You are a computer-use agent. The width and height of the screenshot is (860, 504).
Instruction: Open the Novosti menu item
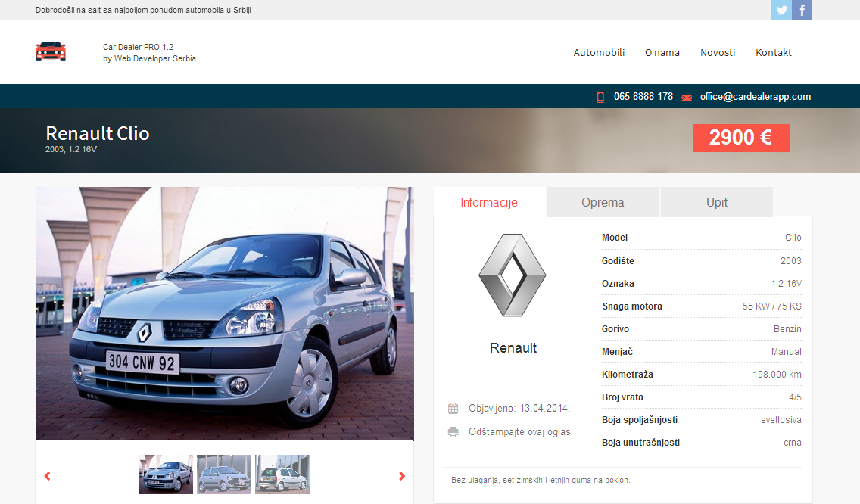[718, 53]
